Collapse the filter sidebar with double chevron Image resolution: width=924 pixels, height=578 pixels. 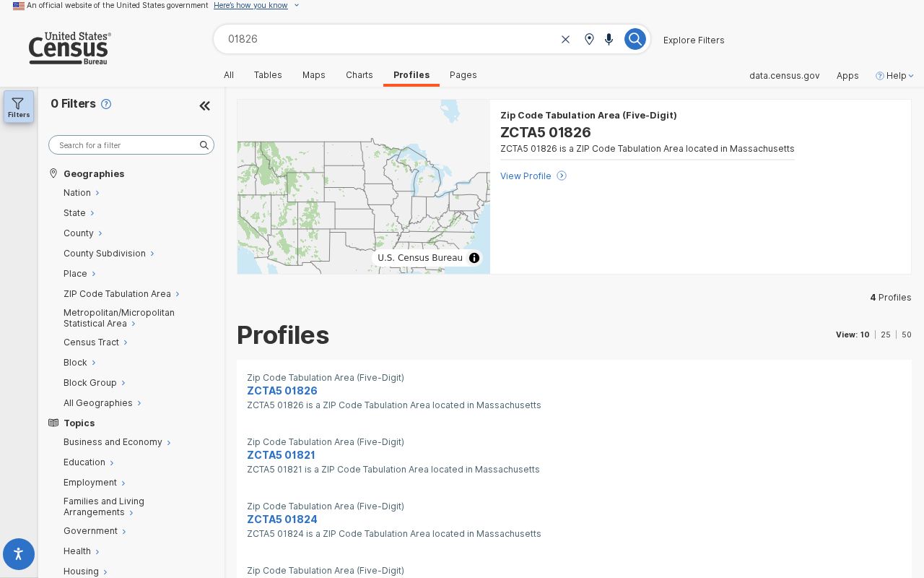[204, 106]
